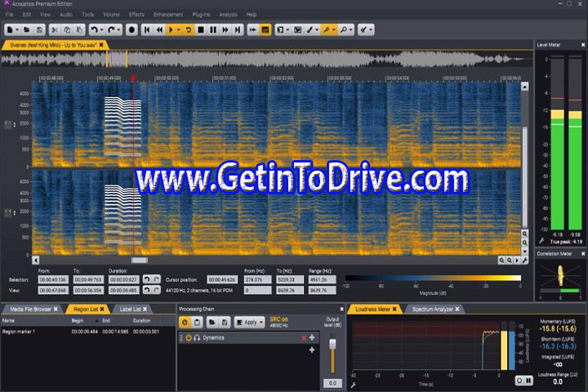
Task: Click the Processing Chain clipboard icon
Action: [198, 323]
